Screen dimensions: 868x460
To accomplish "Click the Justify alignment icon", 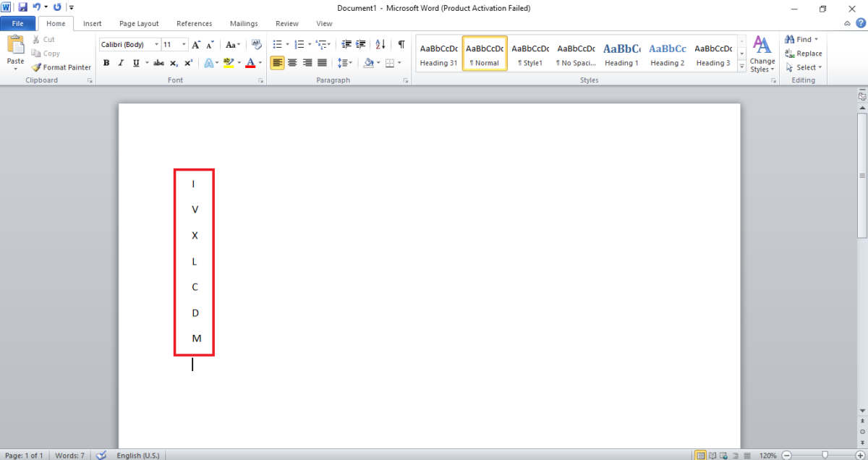I will coord(322,63).
